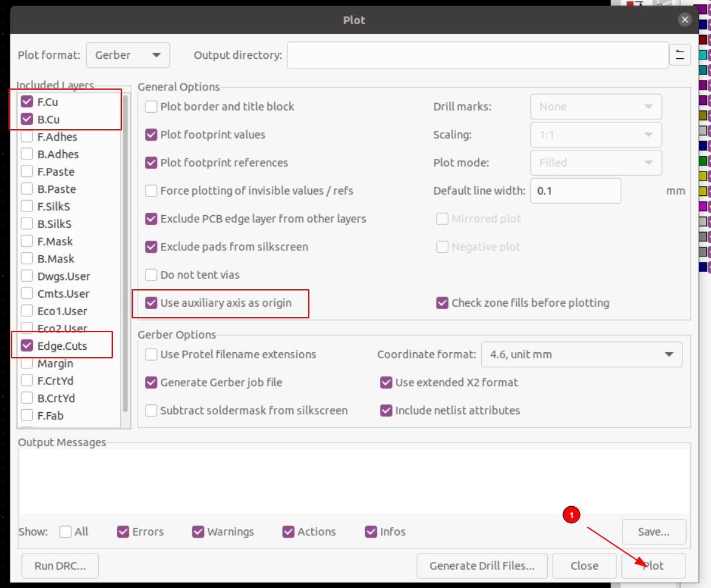The width and height of the screenshot is (711, 588).
Task: Pick the green layer color swatch behind dialog
Action: (x=703, y=161)
